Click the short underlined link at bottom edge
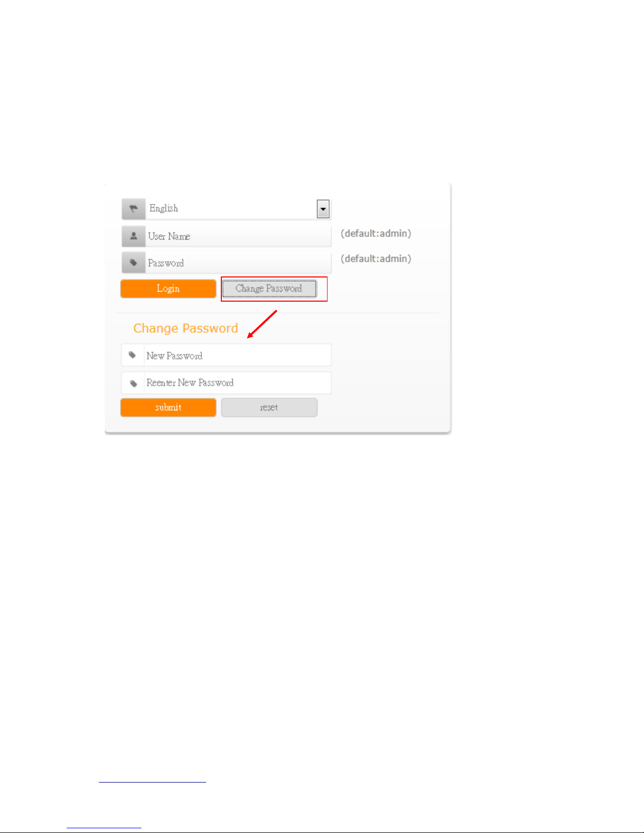Viewport: 644px width, 833px height. (x=104, y=828)
